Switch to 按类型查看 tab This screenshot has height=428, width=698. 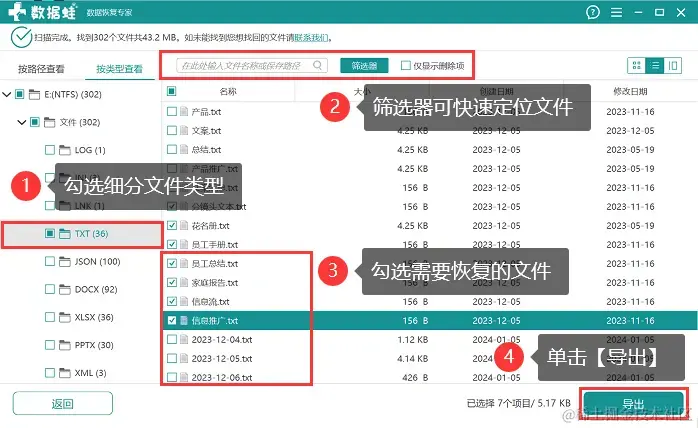pos(119,69)
